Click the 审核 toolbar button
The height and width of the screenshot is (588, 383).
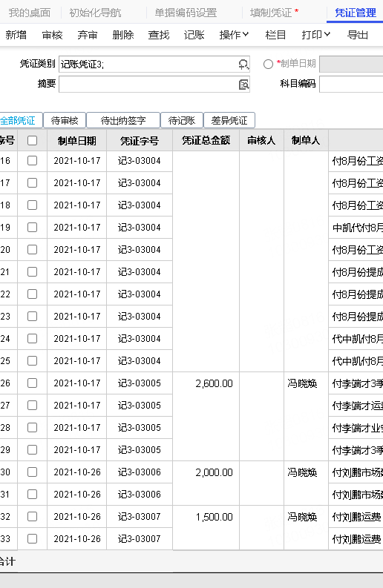(x=52, y=35)
